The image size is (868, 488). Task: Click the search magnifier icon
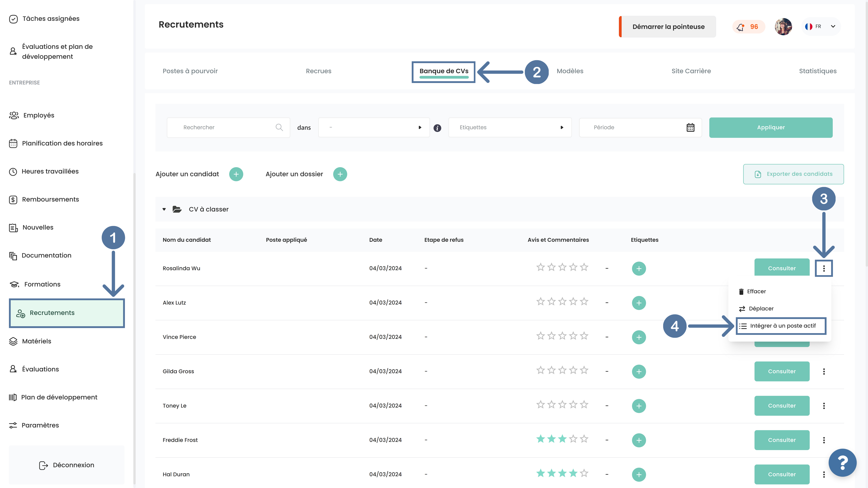pyautogui.click(x=279, y=127)
